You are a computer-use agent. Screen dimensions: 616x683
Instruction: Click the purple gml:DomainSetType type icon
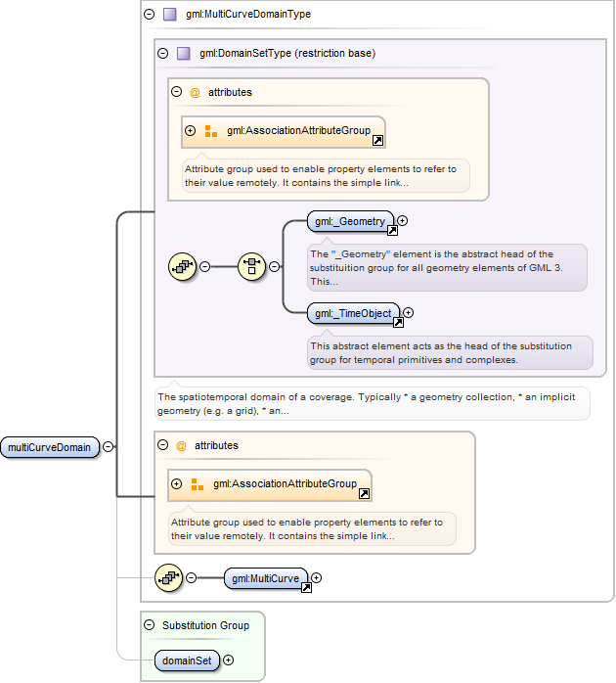[183, 54]
